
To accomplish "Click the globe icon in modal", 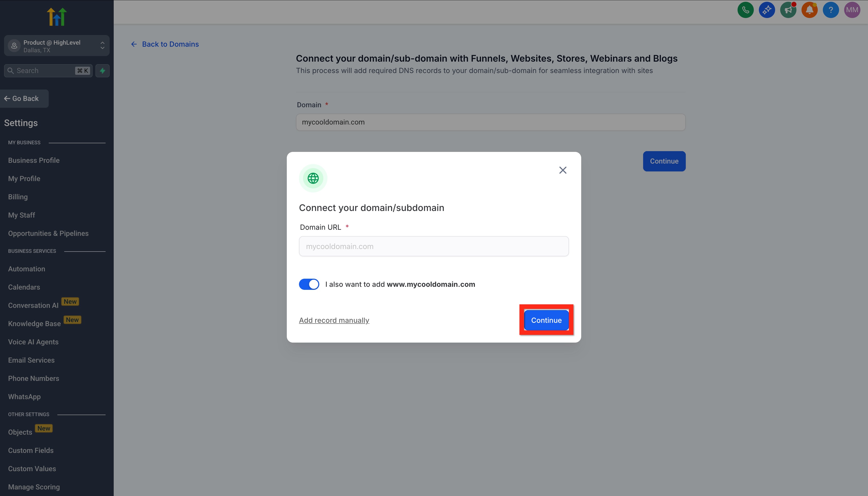I will pos(313,178).
